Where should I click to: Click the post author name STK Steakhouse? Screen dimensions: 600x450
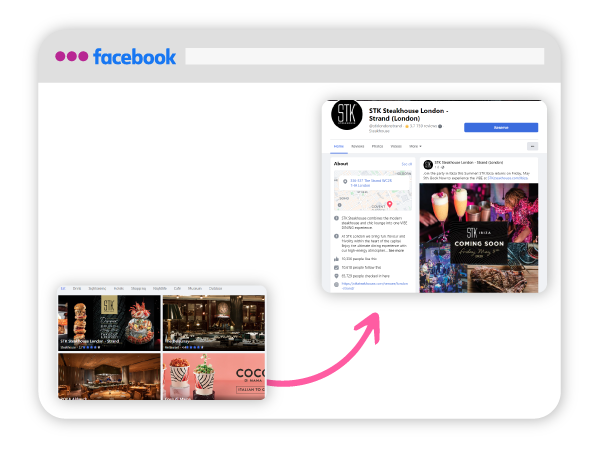(469, 162)
